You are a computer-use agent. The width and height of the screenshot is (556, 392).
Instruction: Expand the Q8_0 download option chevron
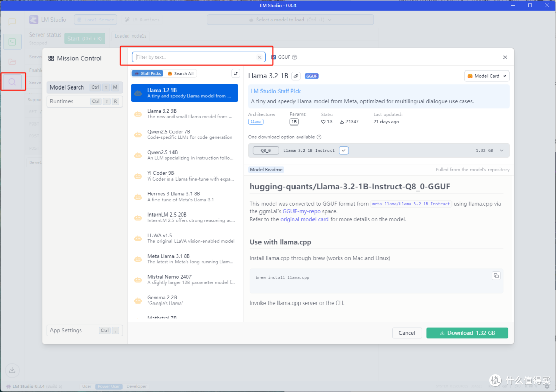tap(502, 151)
